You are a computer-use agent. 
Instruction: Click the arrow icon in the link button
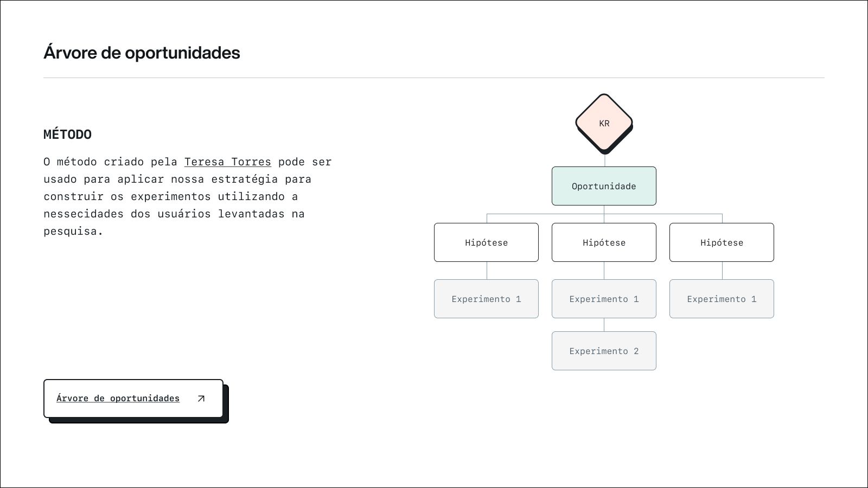tap(201, 399)
